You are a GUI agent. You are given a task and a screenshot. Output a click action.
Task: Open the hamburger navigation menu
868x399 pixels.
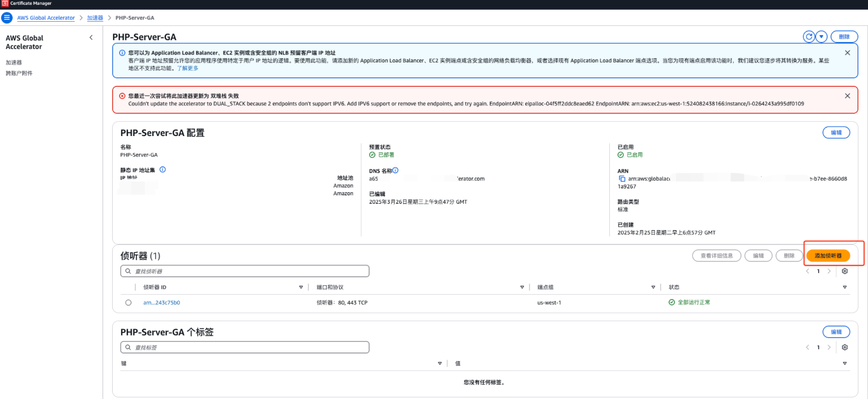click(7, 18)
